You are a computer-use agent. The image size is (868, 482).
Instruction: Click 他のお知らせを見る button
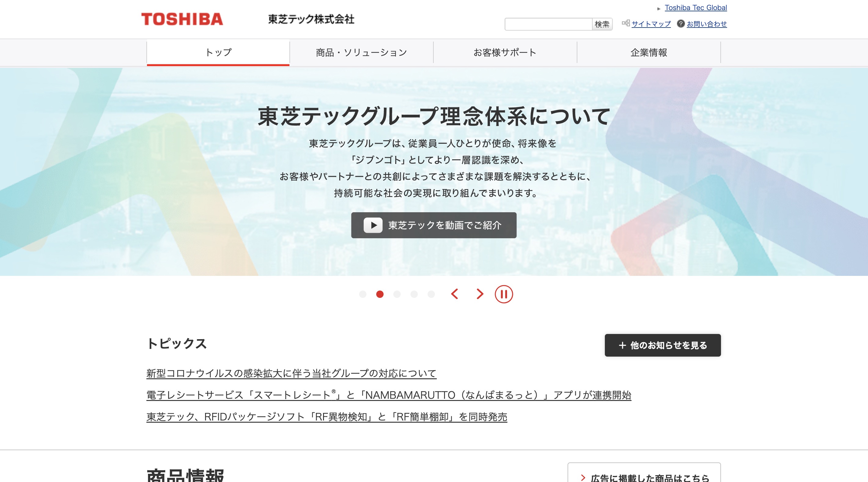pyautogui.click(x=662, y=345)
